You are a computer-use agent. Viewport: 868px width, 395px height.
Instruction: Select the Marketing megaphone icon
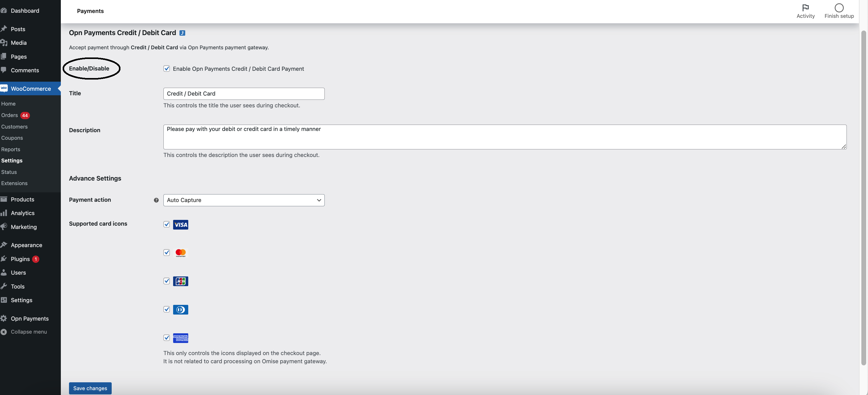tap(4, 227)
